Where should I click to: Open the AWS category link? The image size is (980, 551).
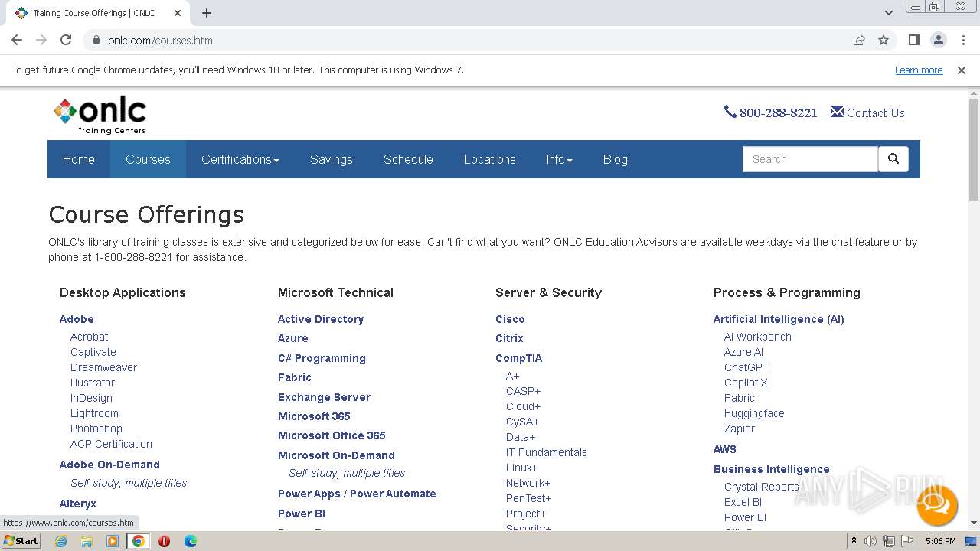point(725,449)
